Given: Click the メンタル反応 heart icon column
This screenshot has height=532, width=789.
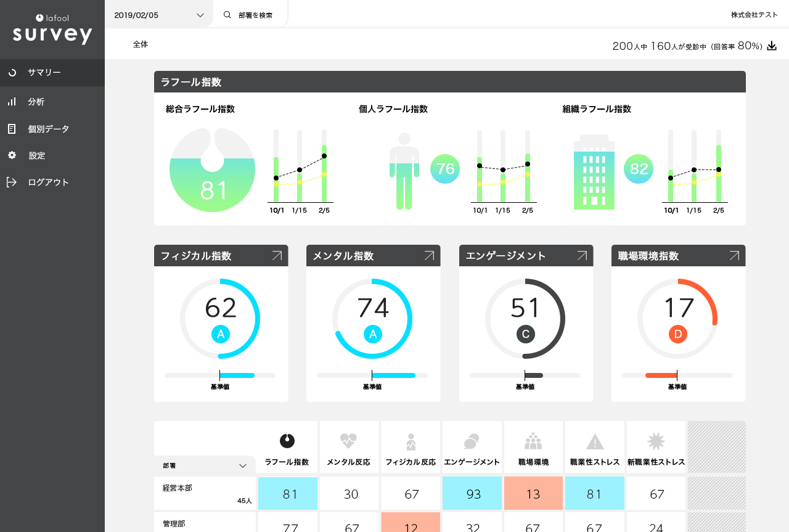Looking at the screenshot, I should coord(348,441).
